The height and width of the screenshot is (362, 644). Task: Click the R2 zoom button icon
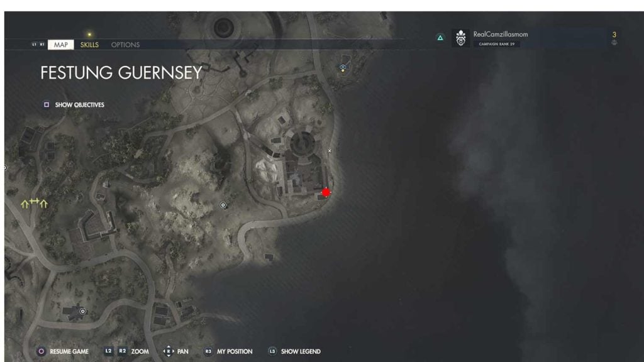click(x=123, y=351)
